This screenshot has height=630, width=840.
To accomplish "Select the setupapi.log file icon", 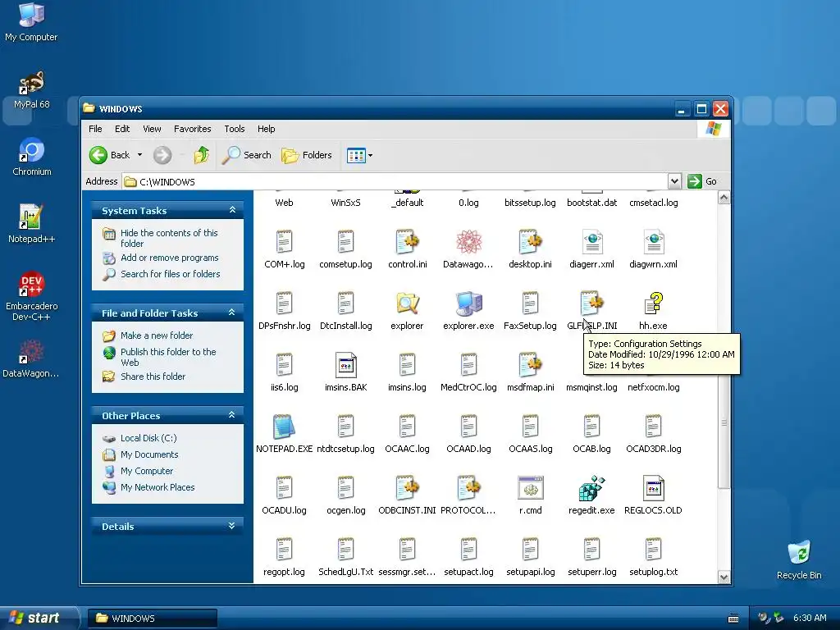I will point(531,550).
